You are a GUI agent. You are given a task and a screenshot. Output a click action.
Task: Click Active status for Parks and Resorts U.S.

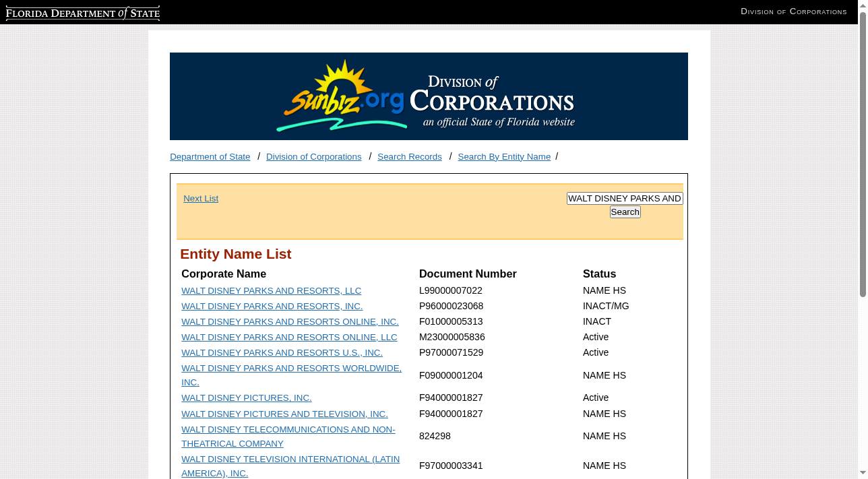click(x=596, y=353)
